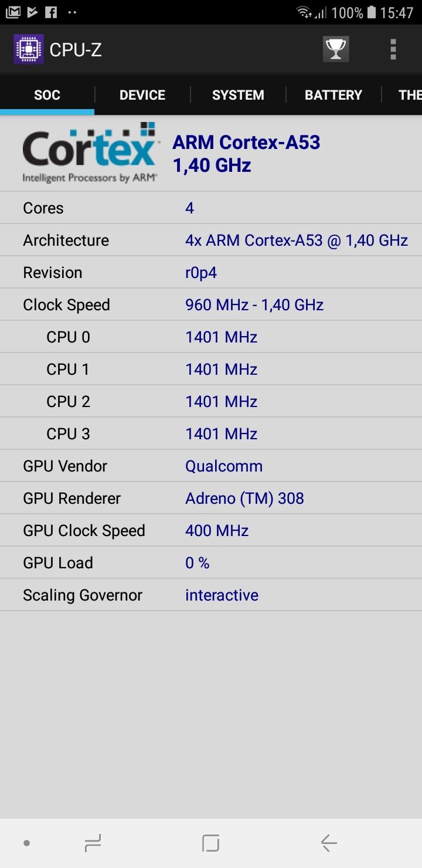Tap the GPU Renderer Adreno 308 row
The width and height of the screenshot is (422, 868).
[211, 499]
